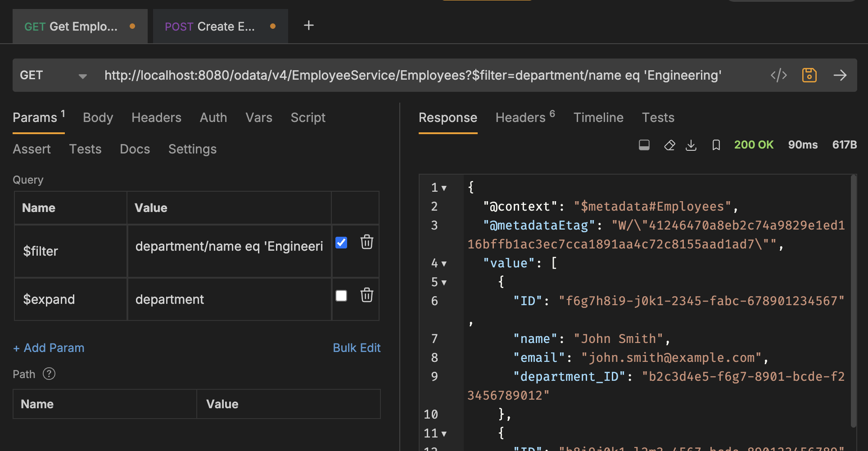
Task: Open the response Timeline tab
Action: pos(598,117)
